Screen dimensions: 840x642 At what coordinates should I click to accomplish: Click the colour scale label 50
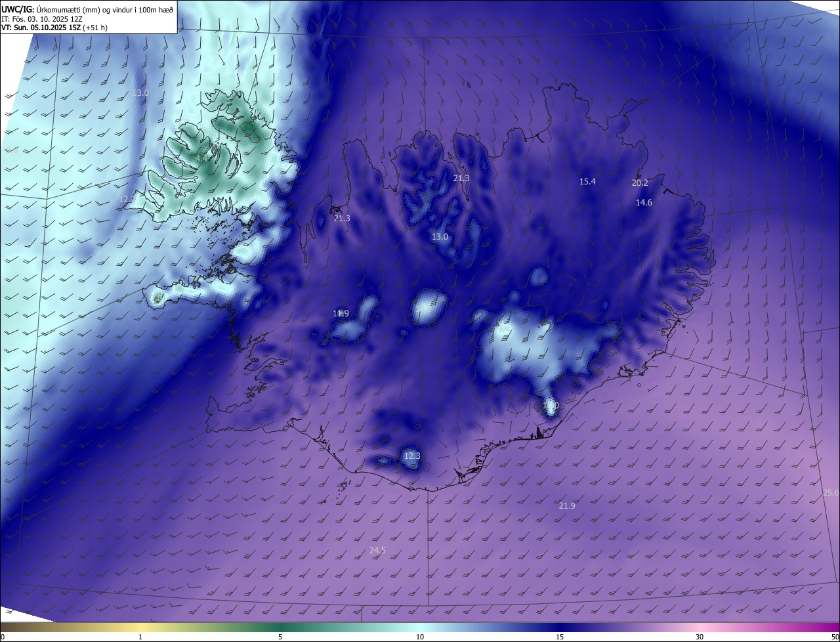tap(835, 637)
